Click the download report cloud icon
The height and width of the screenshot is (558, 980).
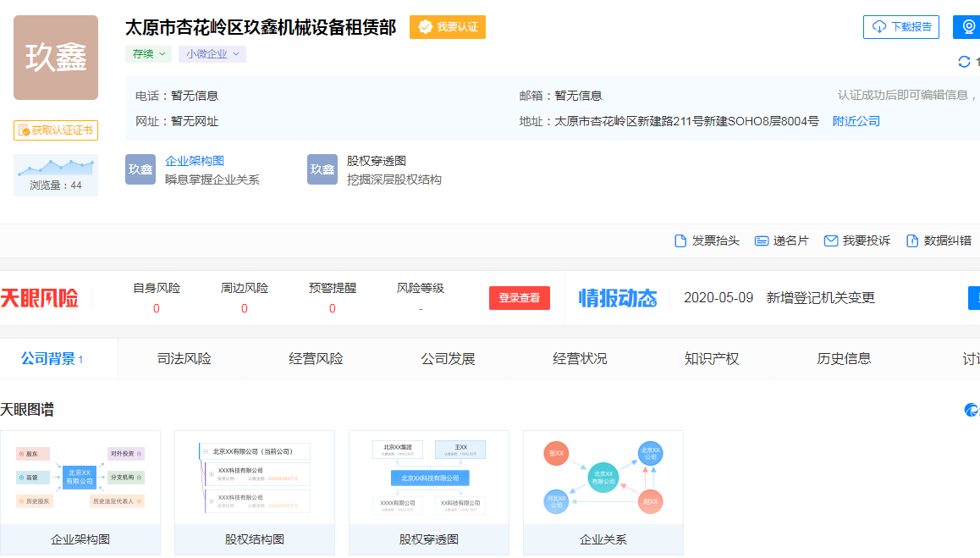879,27
